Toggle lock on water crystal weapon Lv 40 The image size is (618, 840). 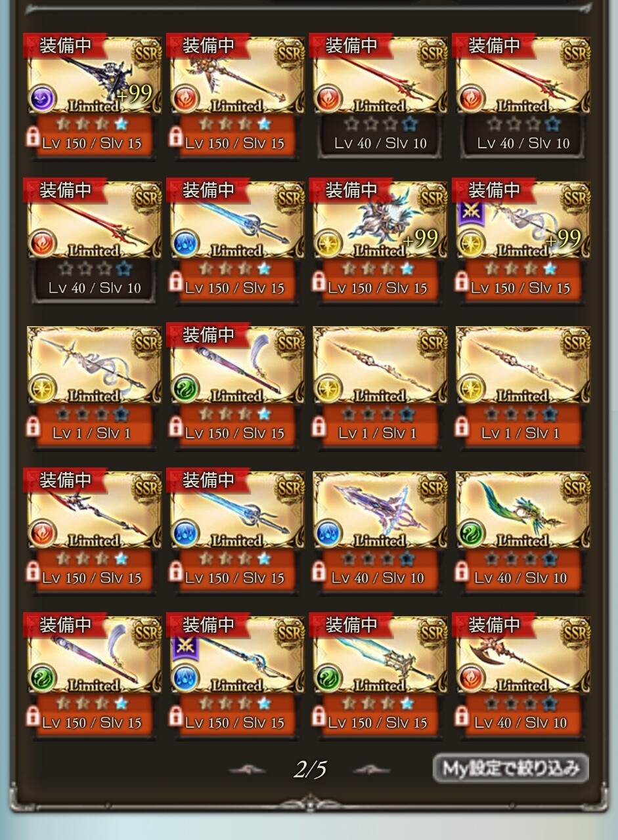tap(319, 572)
